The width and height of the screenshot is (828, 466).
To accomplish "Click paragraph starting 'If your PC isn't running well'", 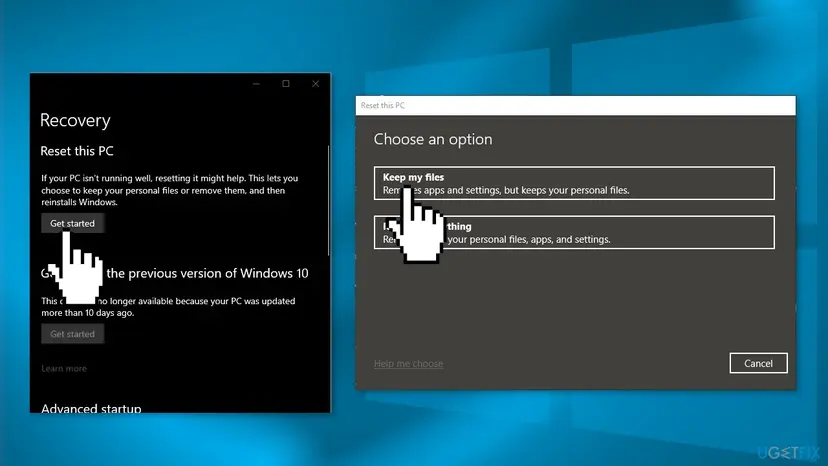I will pyautogui.click(x=170, y=190).
